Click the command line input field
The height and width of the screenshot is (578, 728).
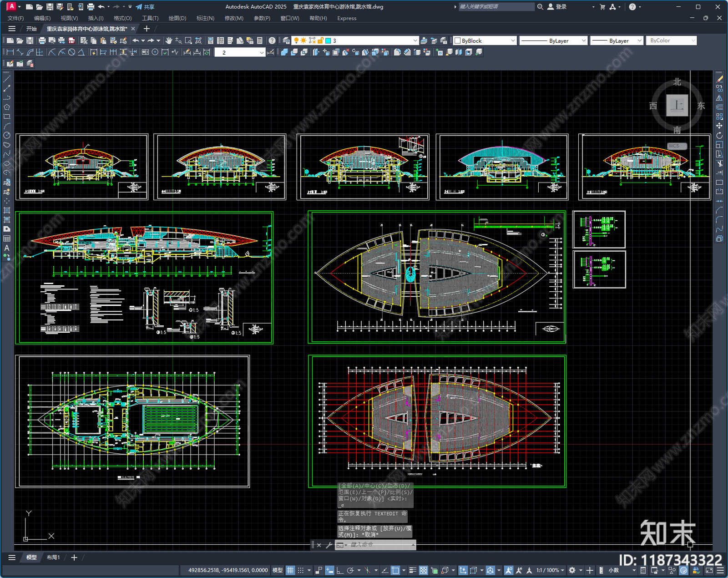[380, 545]
